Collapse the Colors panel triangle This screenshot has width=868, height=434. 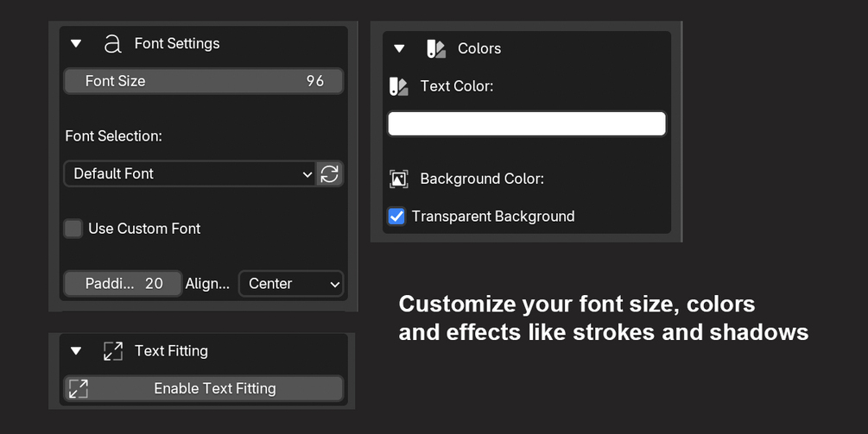399,49
